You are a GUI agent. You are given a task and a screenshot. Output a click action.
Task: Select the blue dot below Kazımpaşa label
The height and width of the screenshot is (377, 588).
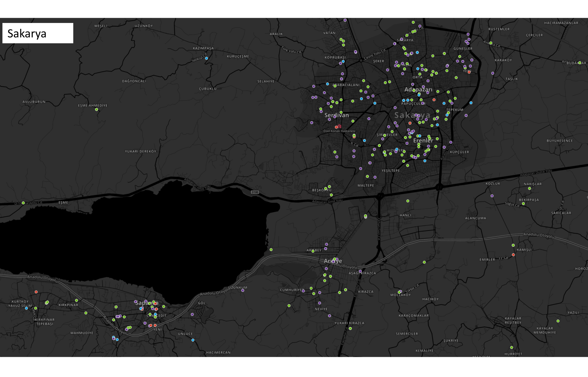click(207, 58)
